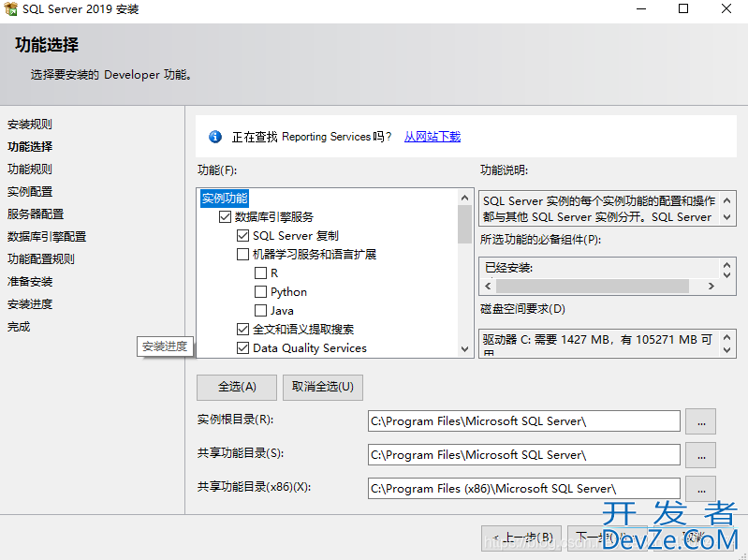Viewport: 748px width, 560px height.
Task: Select the 数据库引擎配置 step in sidebar
Action: [x=46, y=236]
